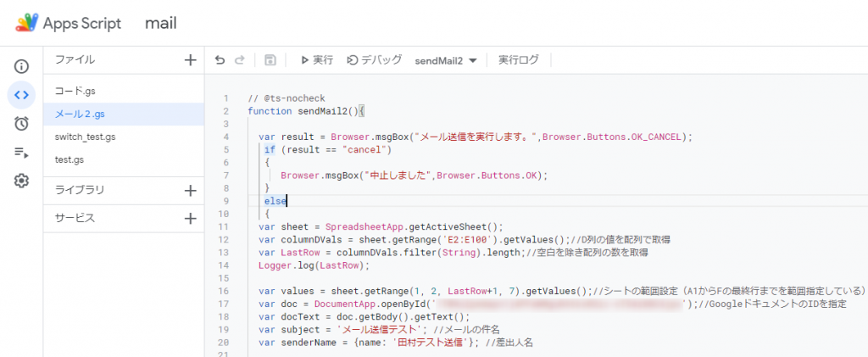Image resolution: width=868 pixels, height=357 pixels.
Task: Add a new file with the plus icon
Action: (x=191, y=60)
